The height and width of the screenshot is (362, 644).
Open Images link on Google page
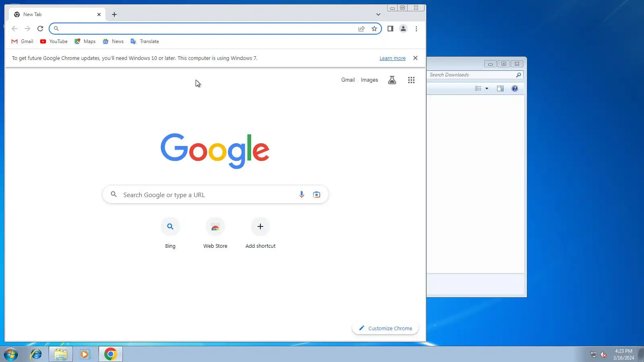(x=369, y=80)
